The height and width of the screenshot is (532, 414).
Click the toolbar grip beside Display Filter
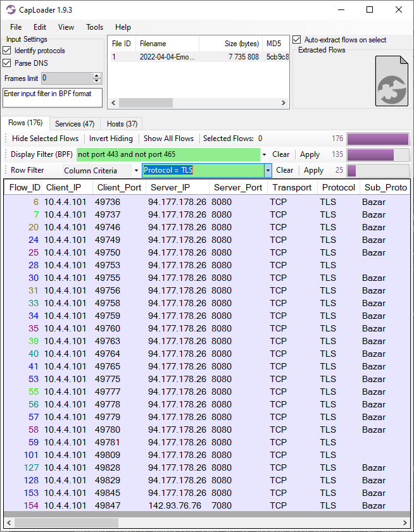coord(6,154)
